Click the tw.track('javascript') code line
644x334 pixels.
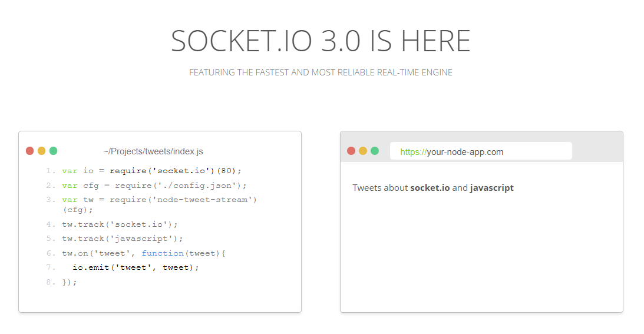coord(123,239)
